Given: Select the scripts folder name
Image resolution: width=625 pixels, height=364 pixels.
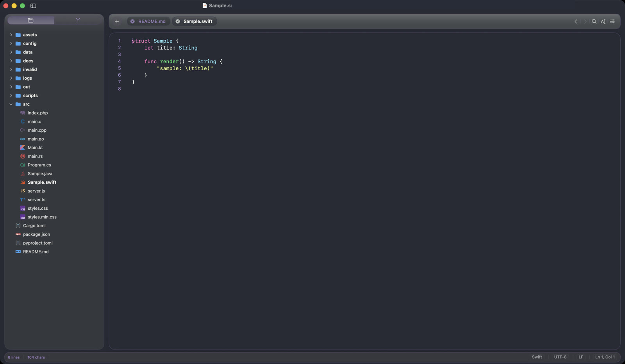Looking at the screenshot, I should tap(30, 95).
